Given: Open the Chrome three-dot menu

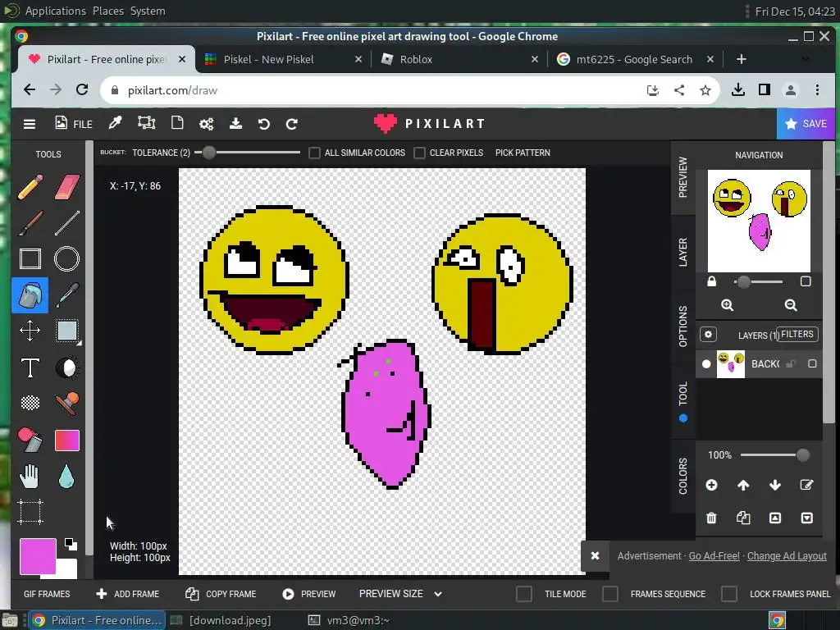Looking at the screenshot, I should pyautogui.click(x=817, y=90).
